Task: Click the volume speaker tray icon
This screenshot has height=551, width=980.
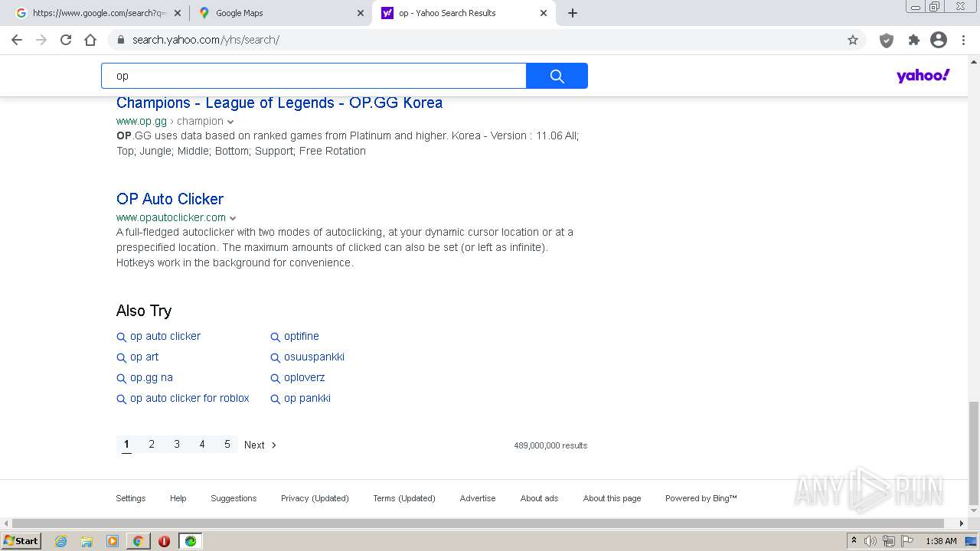Action: pyautogui.click(x=871, y=541)
